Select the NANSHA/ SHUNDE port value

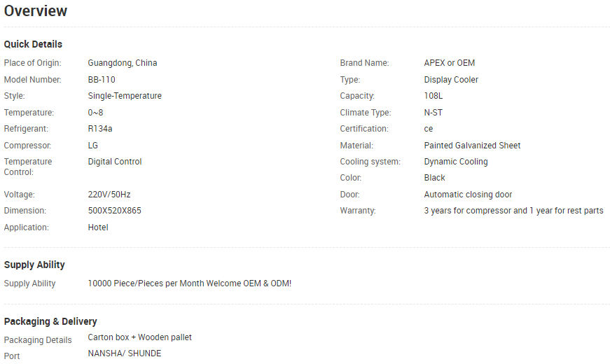click(x=124, y=353)
